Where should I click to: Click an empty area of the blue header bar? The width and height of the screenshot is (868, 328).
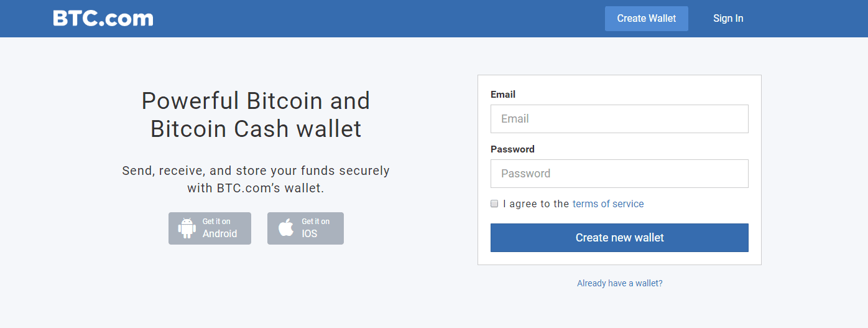pyautogui.click(x=373, y=19)
